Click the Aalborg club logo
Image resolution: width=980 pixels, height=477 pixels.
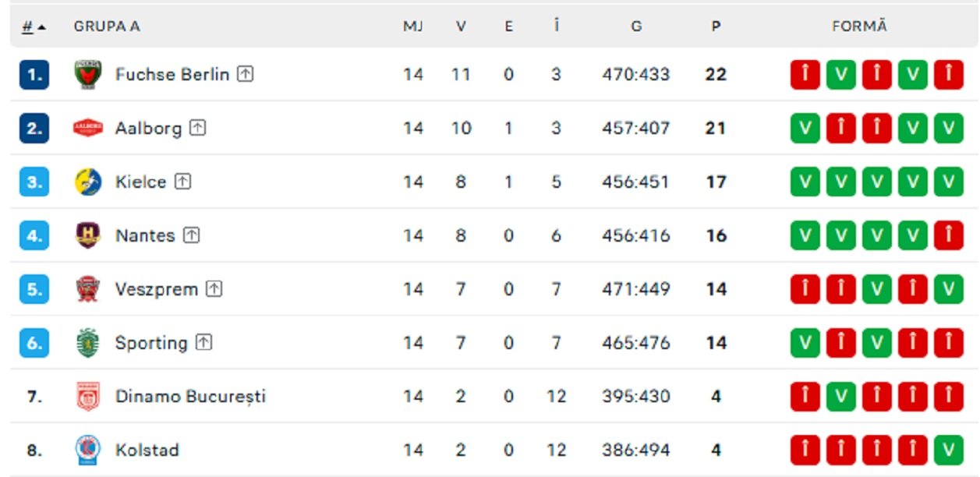click(87, 128)
